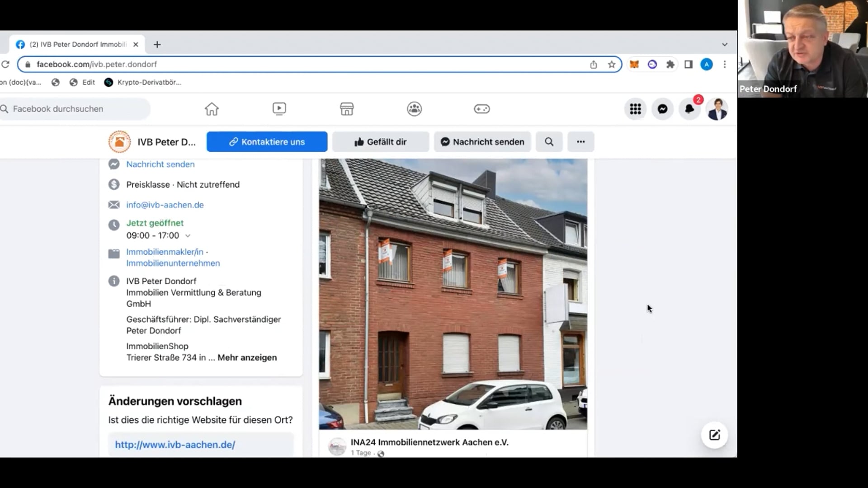Click the new message compose icon

click(x=714, y=435)
